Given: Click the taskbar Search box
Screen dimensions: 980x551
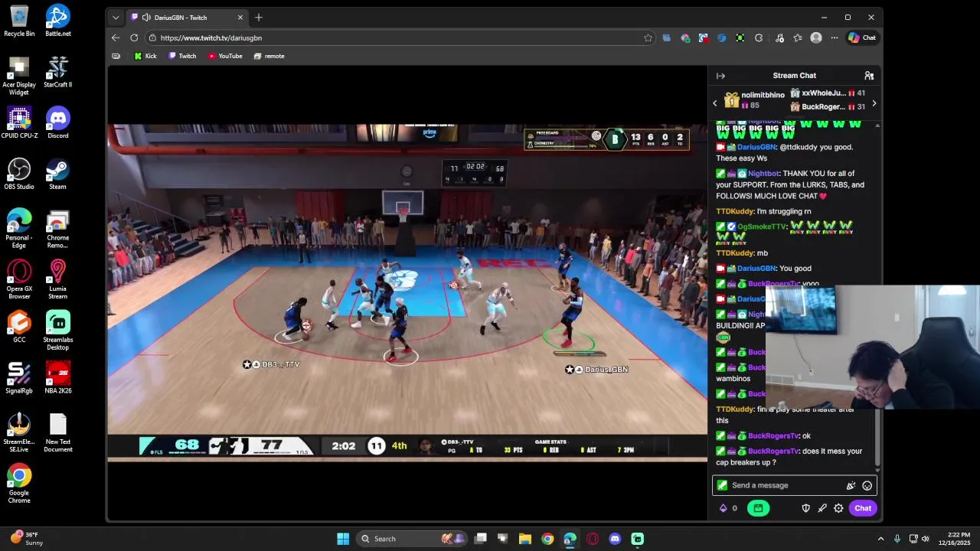Looking at the screenshot, I should 412,539.
